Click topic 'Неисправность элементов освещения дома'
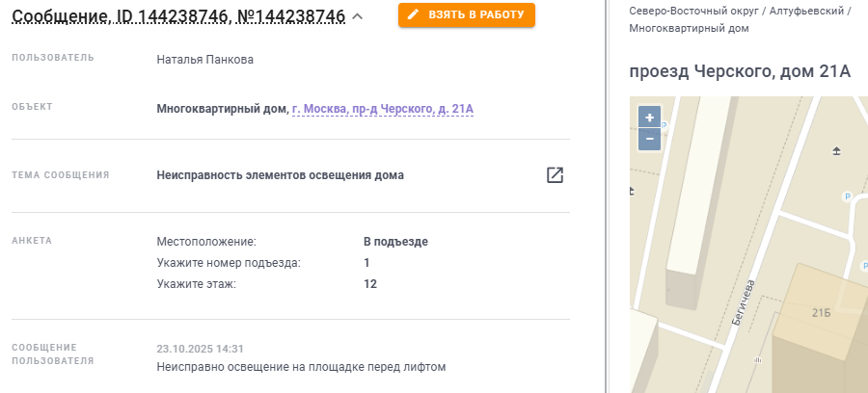Screen dimensions: 868x393 (280, 175)
